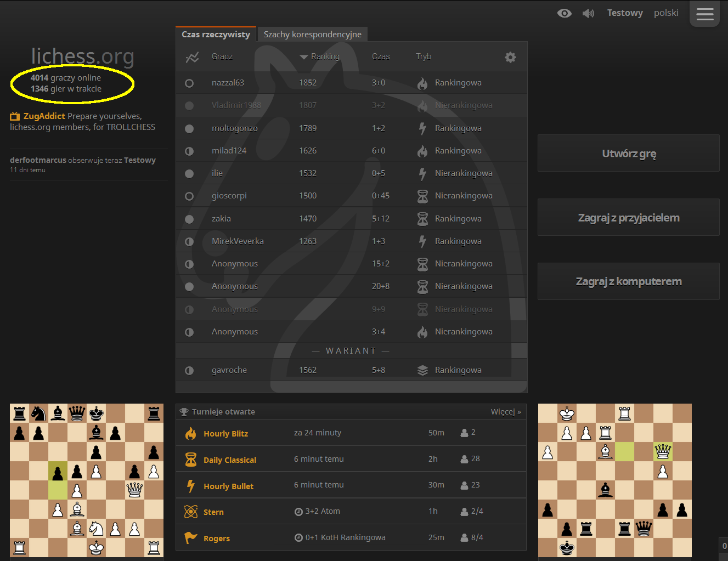
Task: Click Hourly Bullet lightning icon
Action: point(191,486)
